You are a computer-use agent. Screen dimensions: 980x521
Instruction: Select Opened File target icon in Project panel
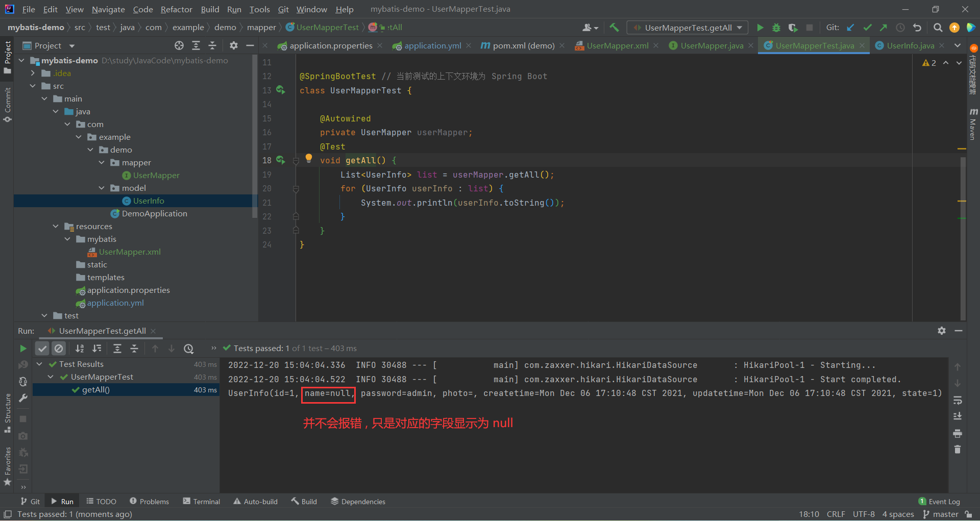click(x=179, y=45)
